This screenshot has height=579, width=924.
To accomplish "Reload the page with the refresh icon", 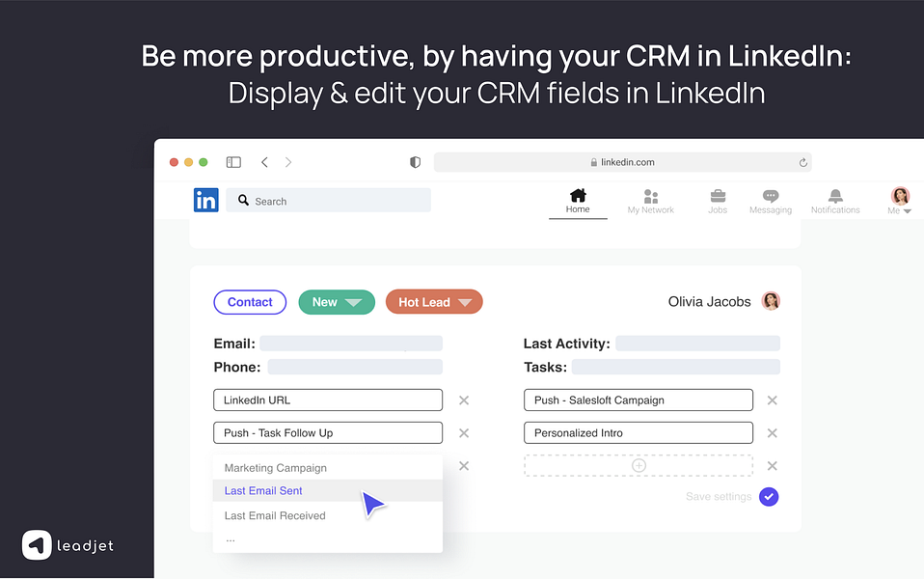I will [802, 162].
